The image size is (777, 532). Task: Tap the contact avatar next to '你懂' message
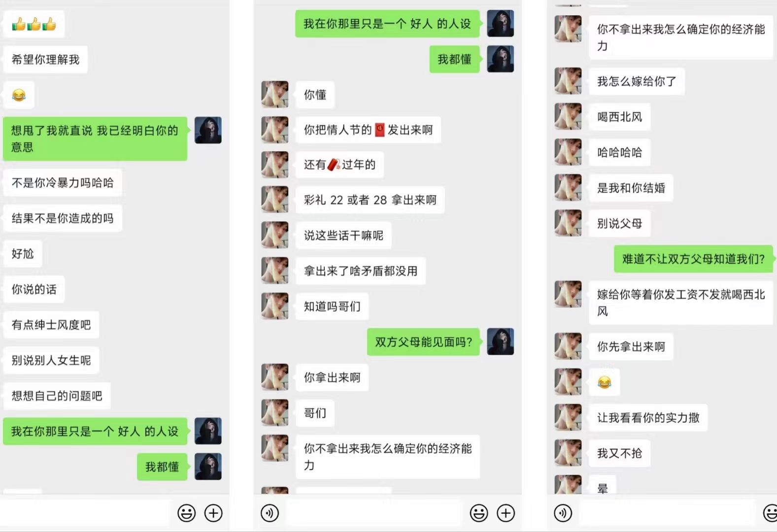point(275,95)
